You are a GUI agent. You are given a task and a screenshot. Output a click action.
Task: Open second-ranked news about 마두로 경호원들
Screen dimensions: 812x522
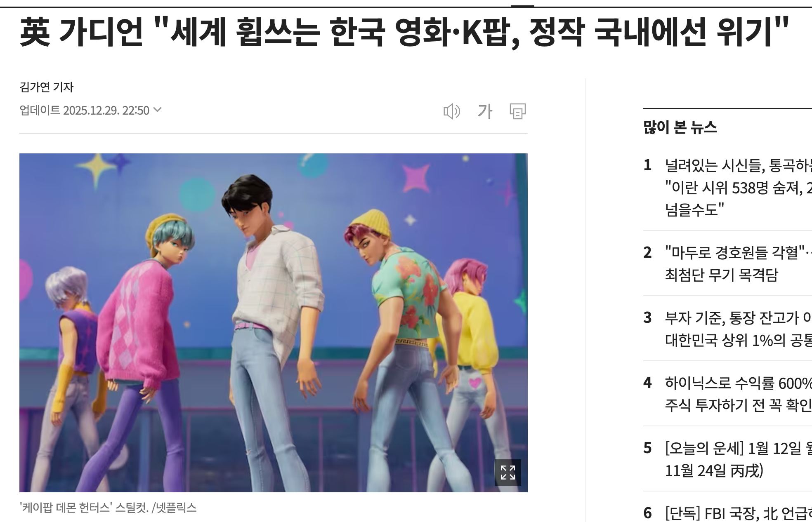click(739, 263)
